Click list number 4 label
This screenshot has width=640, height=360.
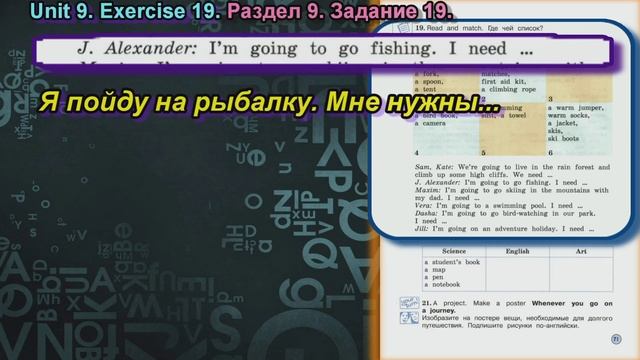click(417, 153)
